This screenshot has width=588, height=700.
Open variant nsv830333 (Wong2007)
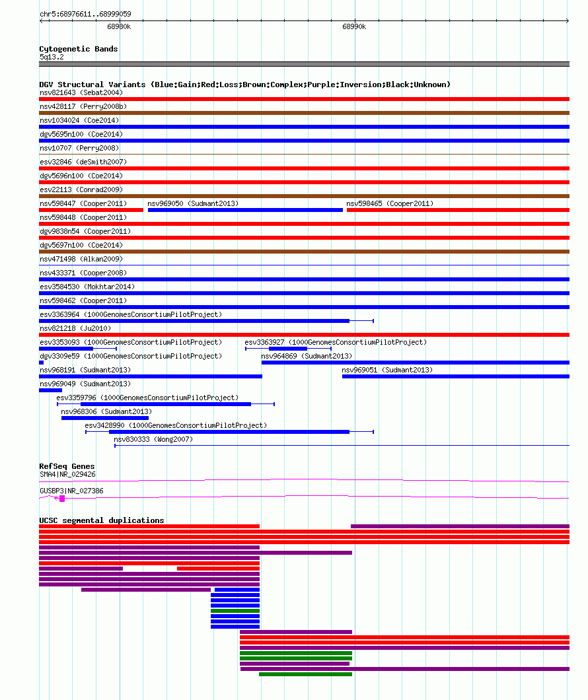pos(153,439)
